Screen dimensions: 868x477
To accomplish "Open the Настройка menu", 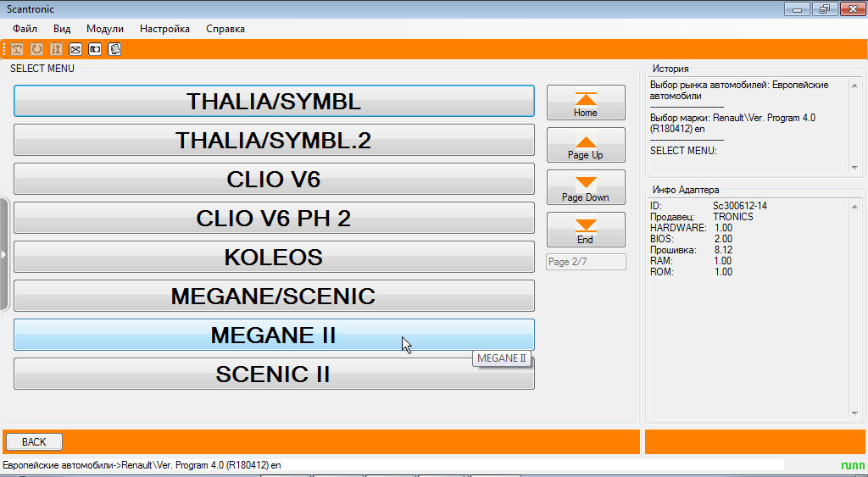I will (164, 29).
